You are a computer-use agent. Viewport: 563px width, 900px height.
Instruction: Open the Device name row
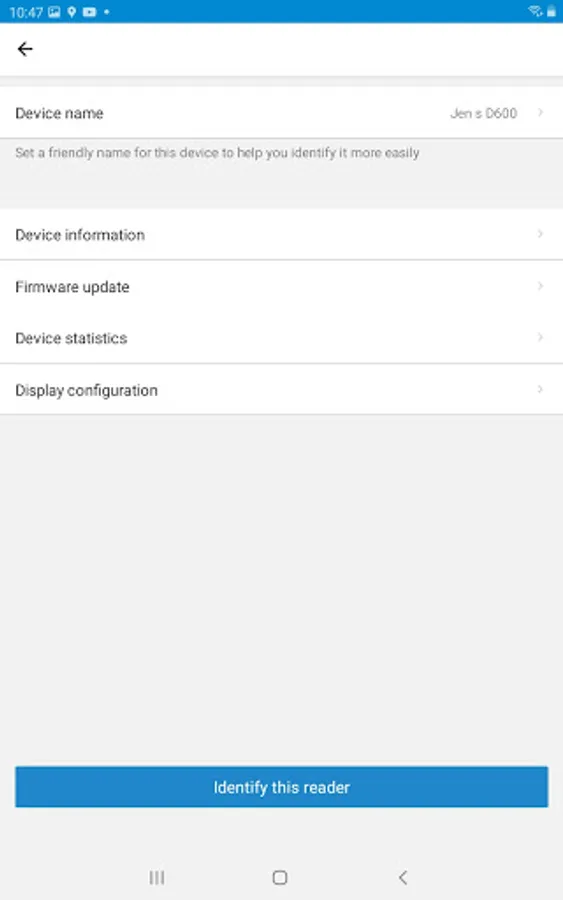click(281, 113)
